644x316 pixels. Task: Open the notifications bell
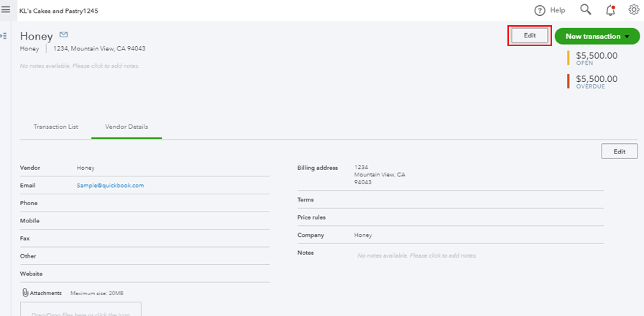click(x=610, y=10)
